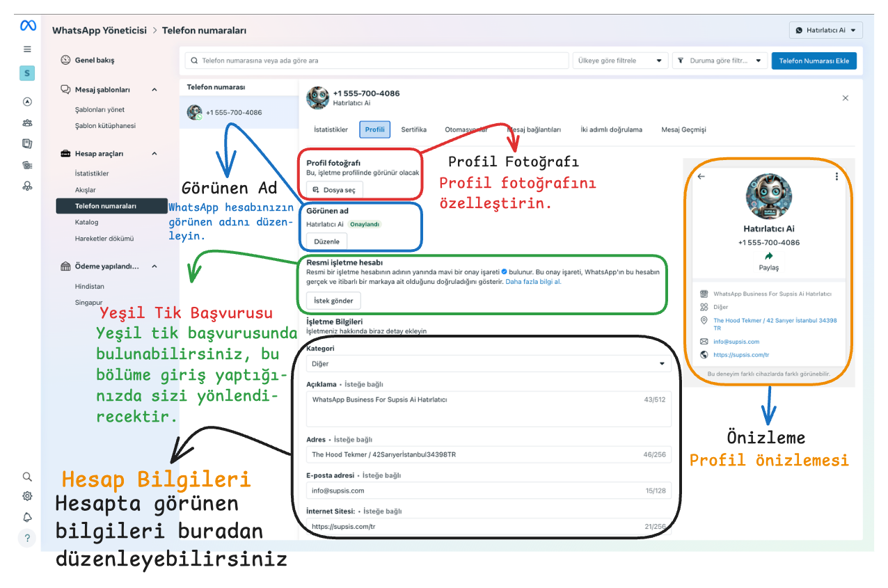Click the phone number search field
Viewport: 888px width, 588px height.
coord(376,61)
